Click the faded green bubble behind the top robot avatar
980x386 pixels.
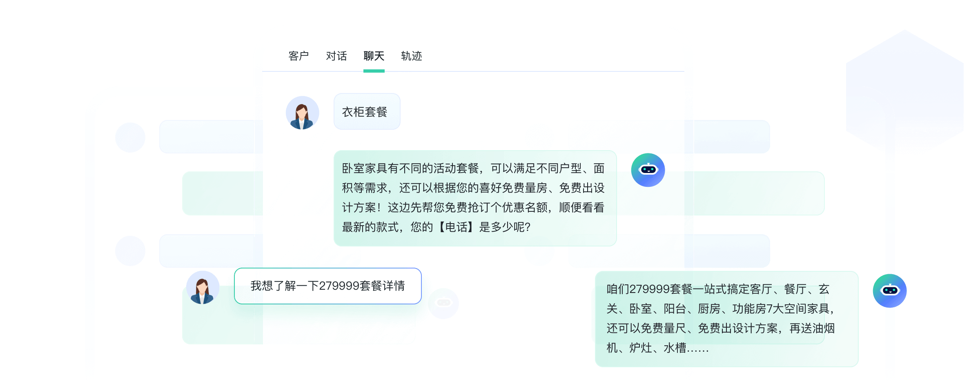[x=755, y=193]
